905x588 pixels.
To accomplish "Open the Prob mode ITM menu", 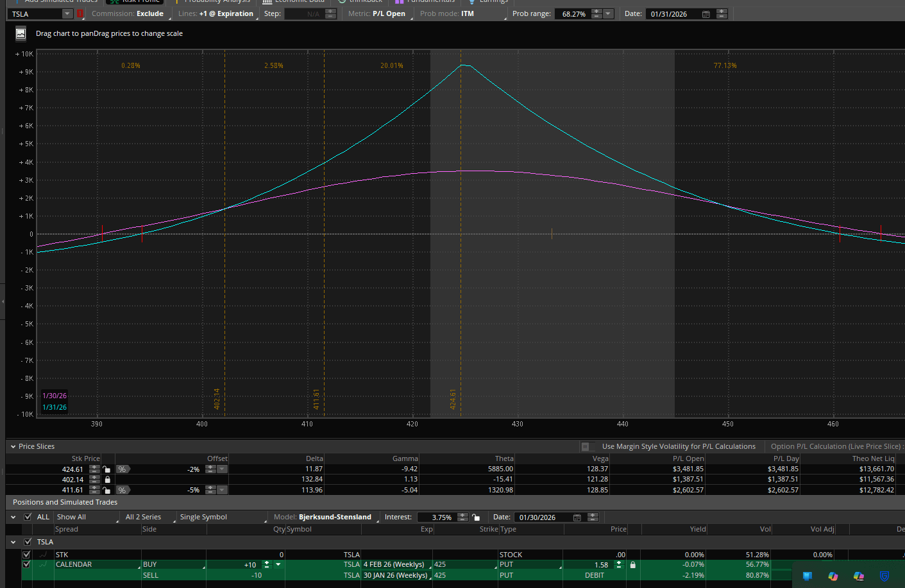I will pos(462,13).
